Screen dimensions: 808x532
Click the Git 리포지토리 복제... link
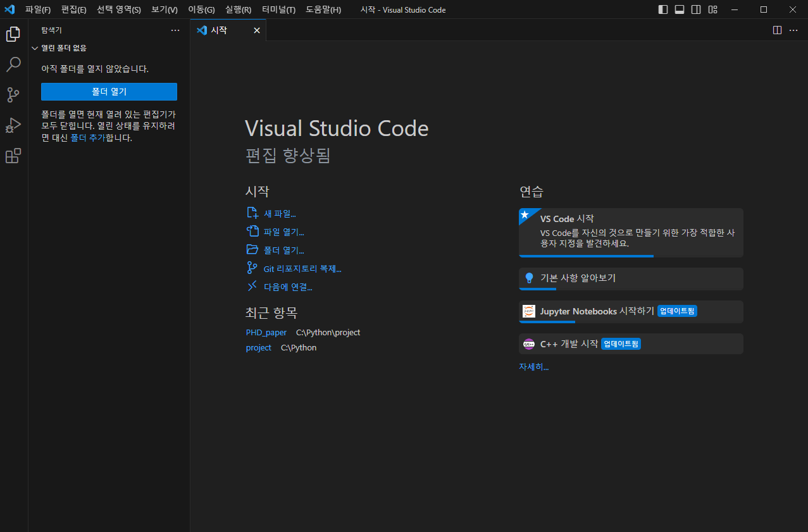[x=302, y=269]
